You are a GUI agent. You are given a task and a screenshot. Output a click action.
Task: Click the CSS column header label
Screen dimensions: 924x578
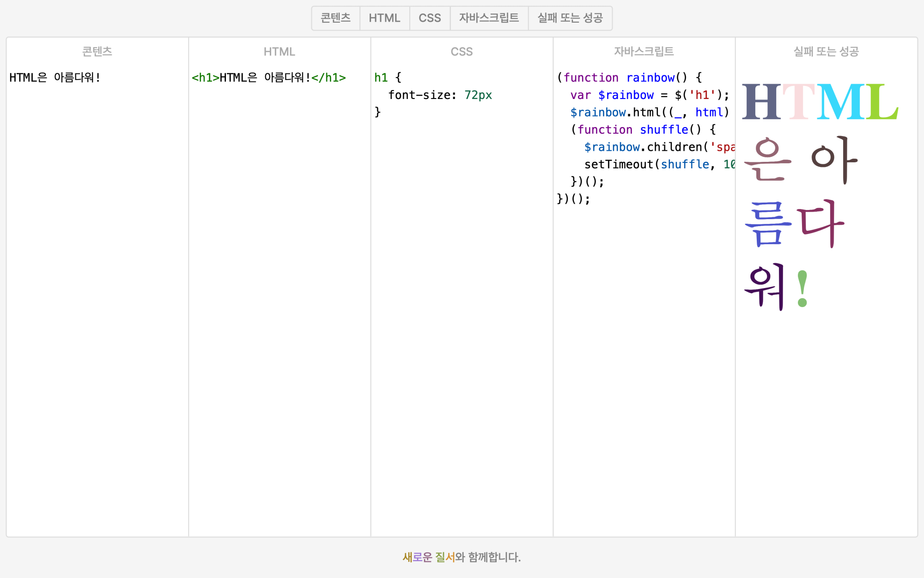point(462,51)
